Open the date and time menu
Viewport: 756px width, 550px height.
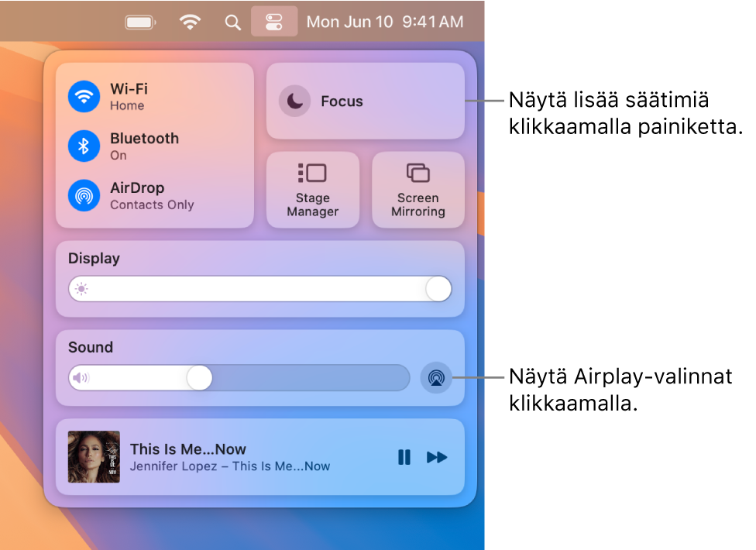pos(385,22)
